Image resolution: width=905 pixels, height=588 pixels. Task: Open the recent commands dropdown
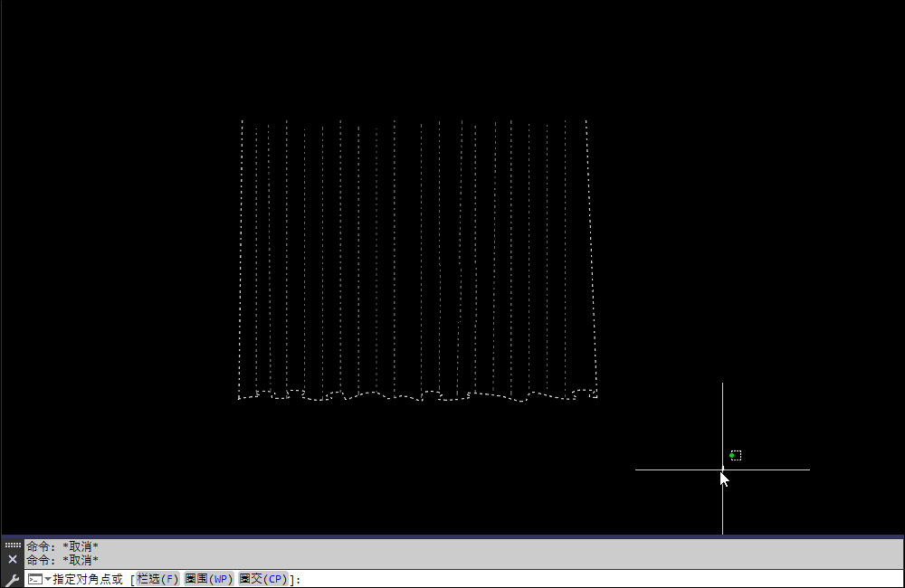(47, 579)
